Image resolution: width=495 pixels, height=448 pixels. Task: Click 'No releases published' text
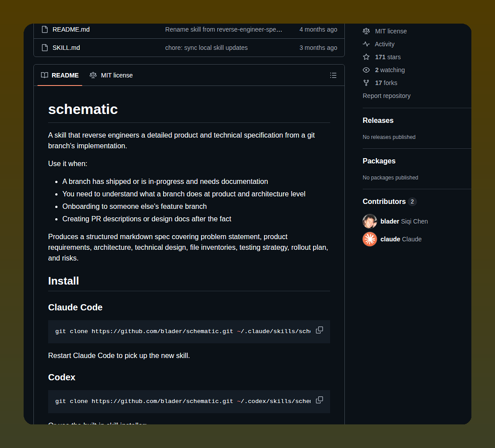389,137
